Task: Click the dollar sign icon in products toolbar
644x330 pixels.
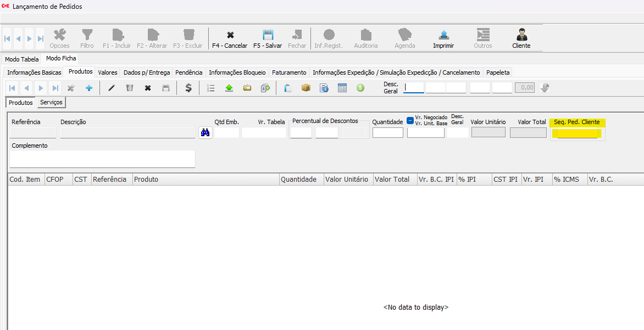Action: (x=188, y=88)
